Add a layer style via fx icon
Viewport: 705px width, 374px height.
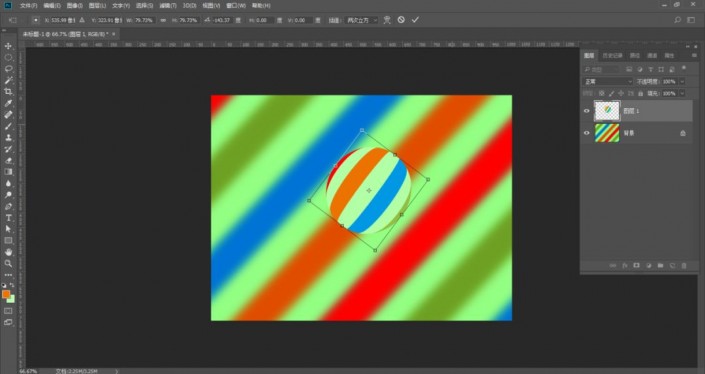625,266
